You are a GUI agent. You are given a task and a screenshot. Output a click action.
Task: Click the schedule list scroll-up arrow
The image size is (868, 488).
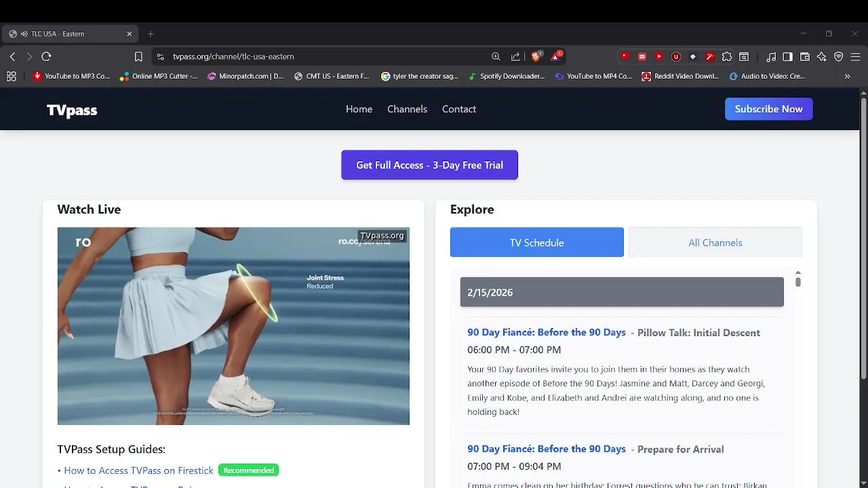click(x=798, y=272)
